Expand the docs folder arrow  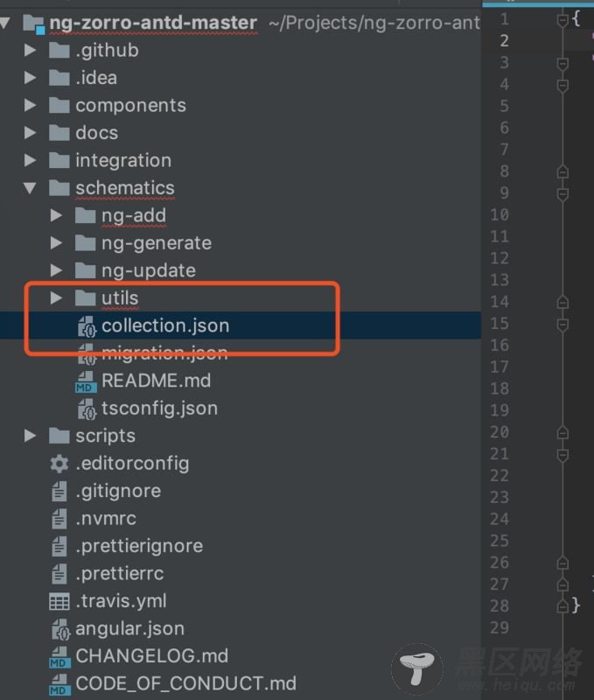tap(31, 133)
